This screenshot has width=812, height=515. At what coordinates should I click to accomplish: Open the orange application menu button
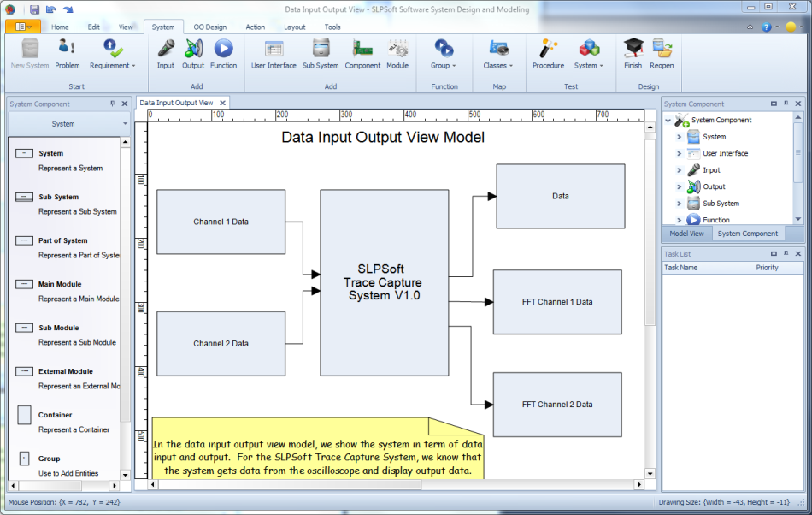(x=23, y=27)
